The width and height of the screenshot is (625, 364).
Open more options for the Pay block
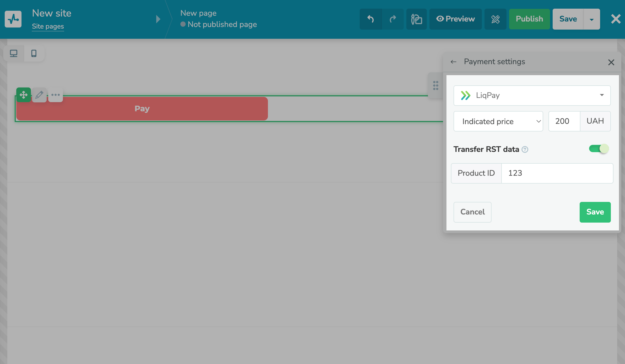pyautogui.click(x=56, y=95)
